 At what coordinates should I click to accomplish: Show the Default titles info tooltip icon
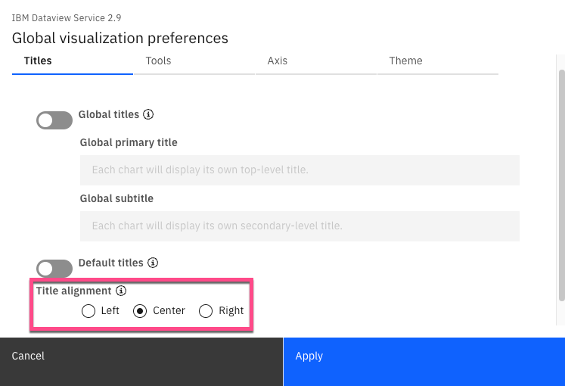[x=153, y=263]
